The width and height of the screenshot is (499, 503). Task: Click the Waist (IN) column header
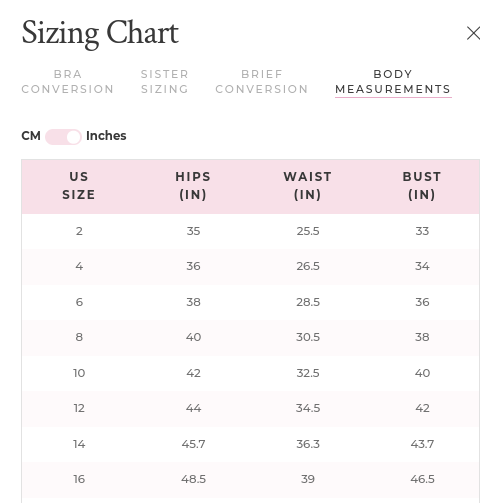tap(308, 186)
